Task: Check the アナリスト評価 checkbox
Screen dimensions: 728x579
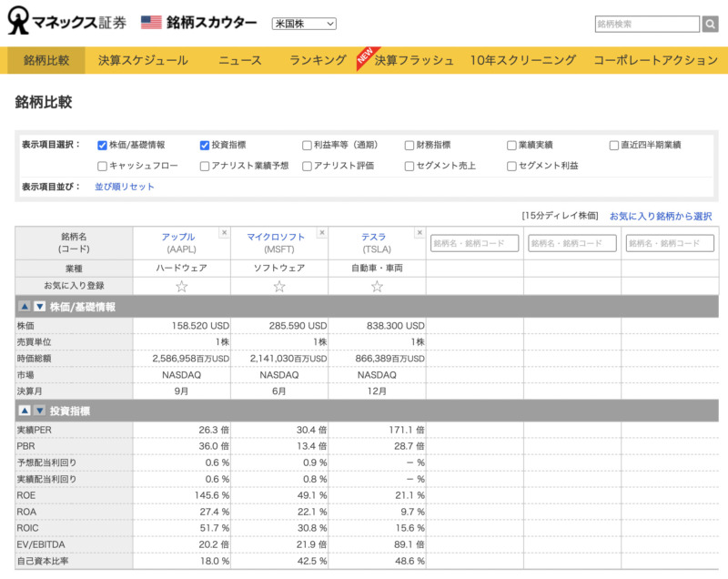Action: tap(307, 167)
